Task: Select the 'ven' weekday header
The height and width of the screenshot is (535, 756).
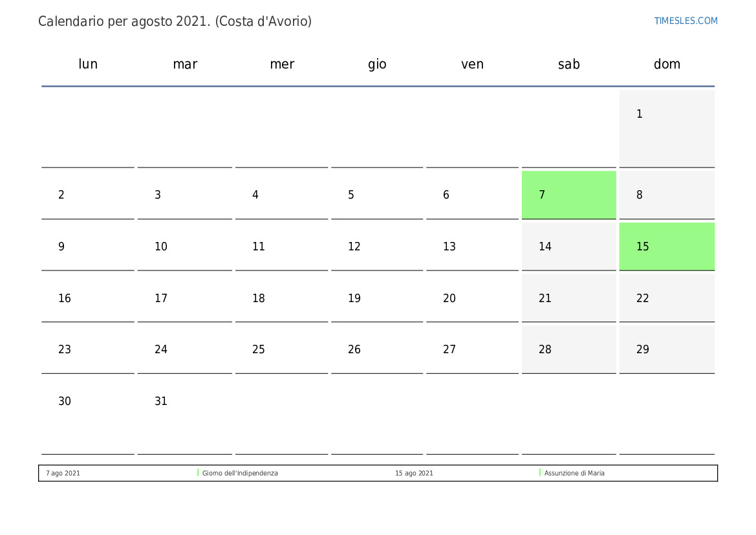Action: [x=472, y=64]
